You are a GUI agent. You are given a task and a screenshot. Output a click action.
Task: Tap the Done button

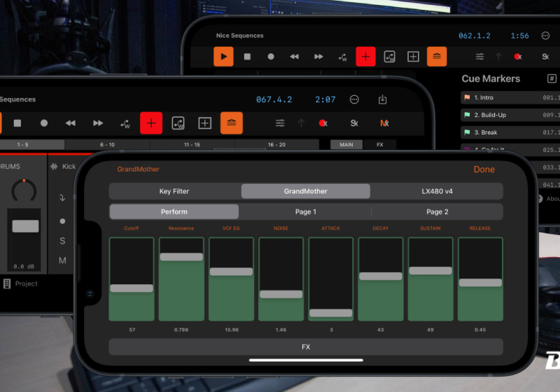point(484,169)
